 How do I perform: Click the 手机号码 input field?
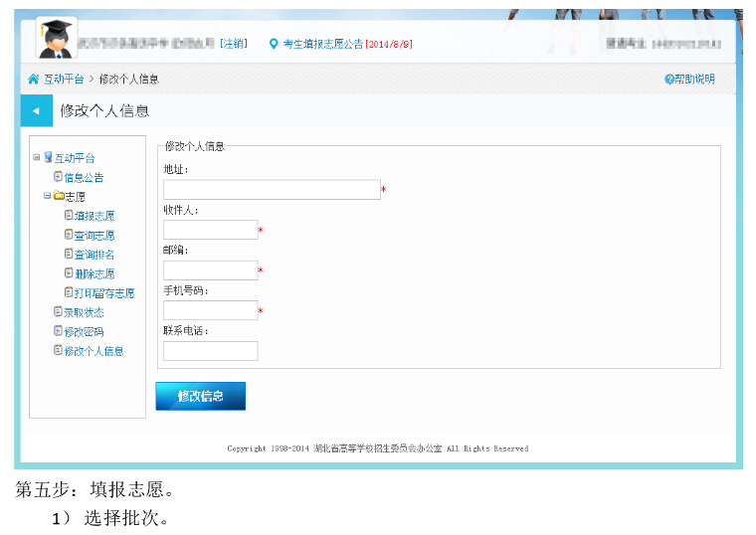click(x=210, y=310)
